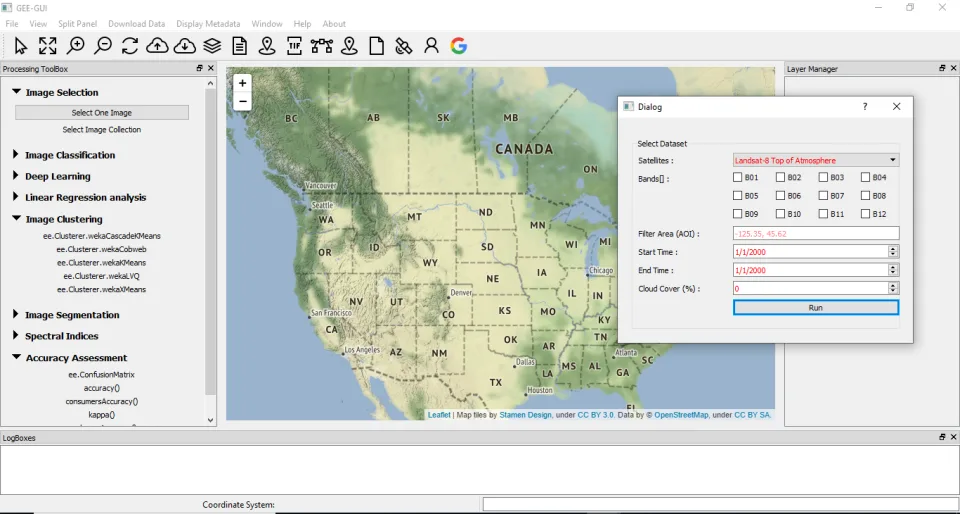960x514 pixels.
Task: Open the Download Data menu
Action: [x=137, y=24]
